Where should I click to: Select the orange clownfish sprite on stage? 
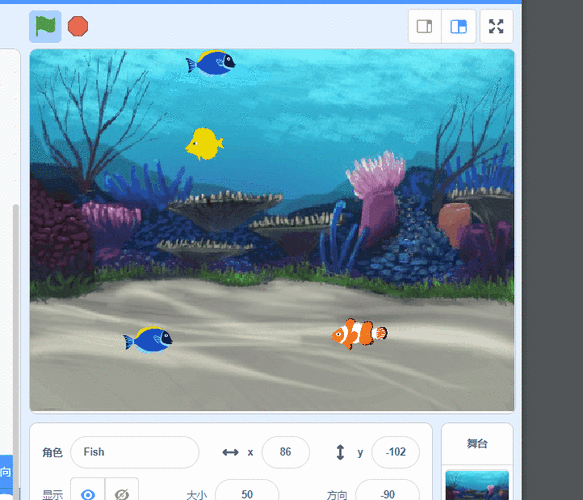click(359, 333)
